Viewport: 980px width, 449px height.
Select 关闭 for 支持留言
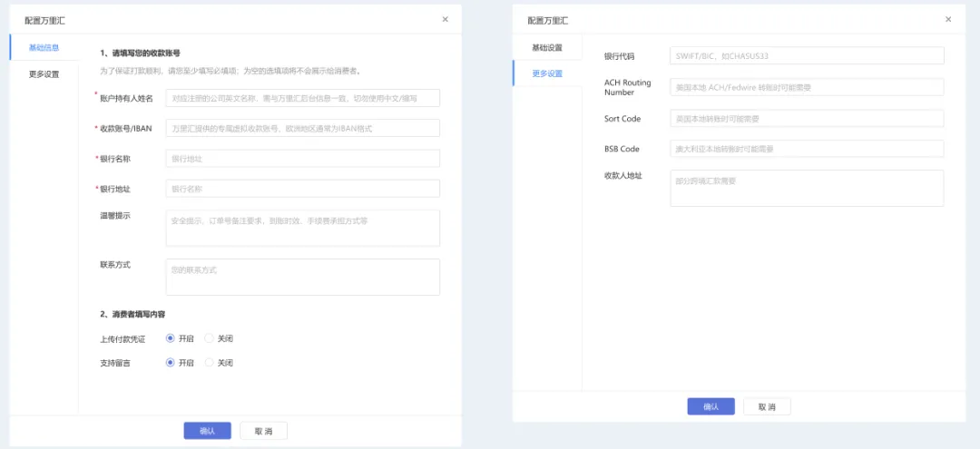click(210, 363)
